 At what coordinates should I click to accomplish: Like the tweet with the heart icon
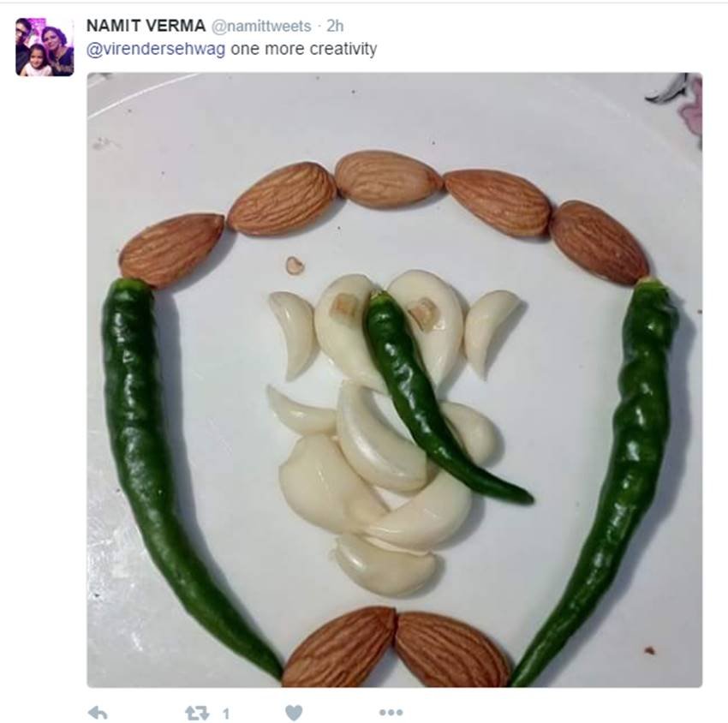pyautogui.click(x=293, y=712)
